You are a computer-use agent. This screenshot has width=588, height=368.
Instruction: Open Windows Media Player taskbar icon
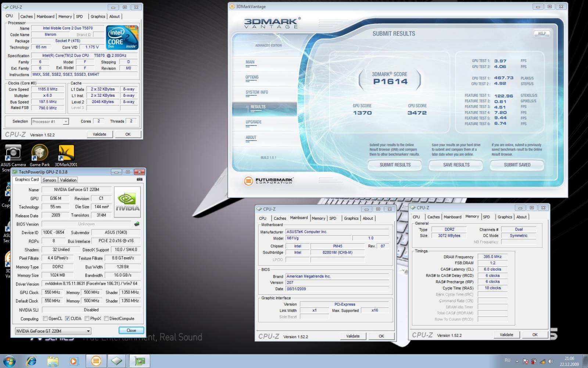pyautogui.click(x=73, y=361)
